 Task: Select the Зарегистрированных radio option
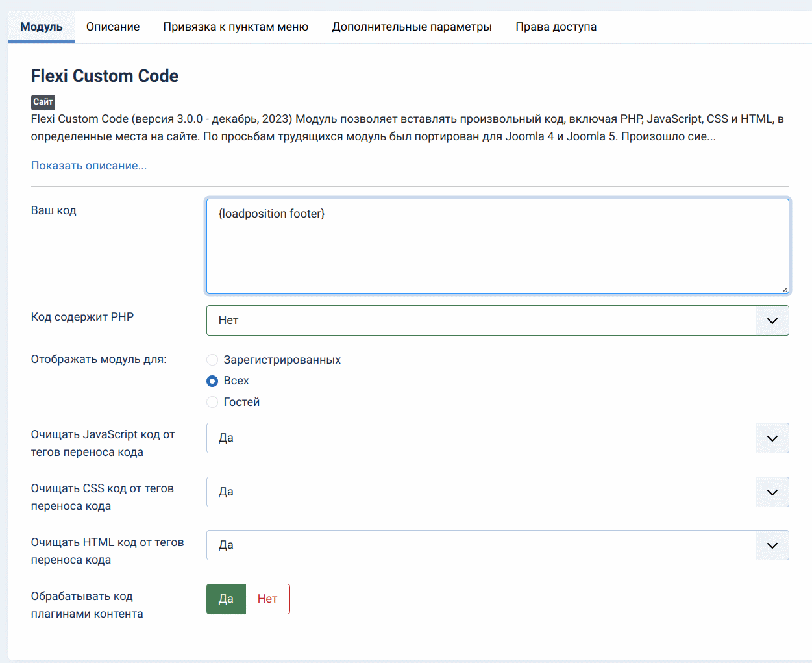[x=212, y=360]
